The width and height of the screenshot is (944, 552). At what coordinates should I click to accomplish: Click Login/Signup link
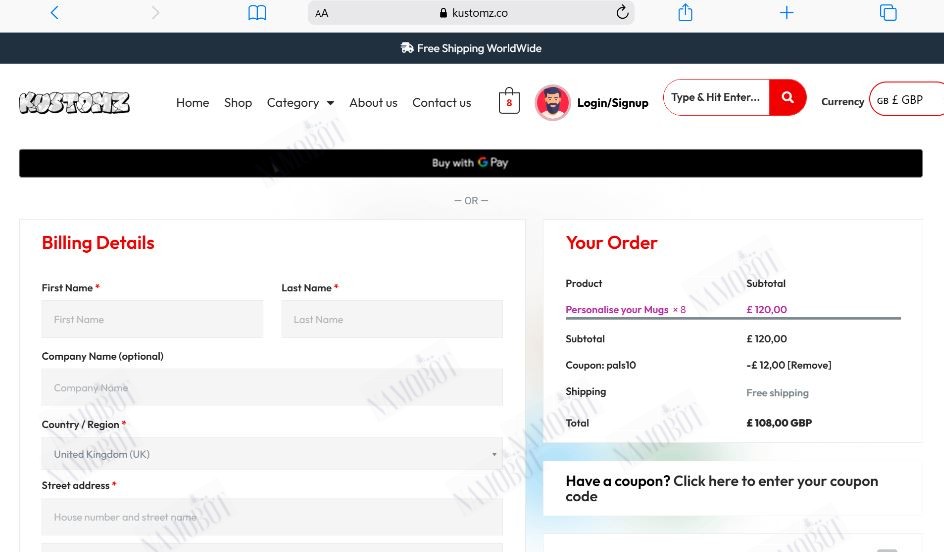(x=613, y=103)
